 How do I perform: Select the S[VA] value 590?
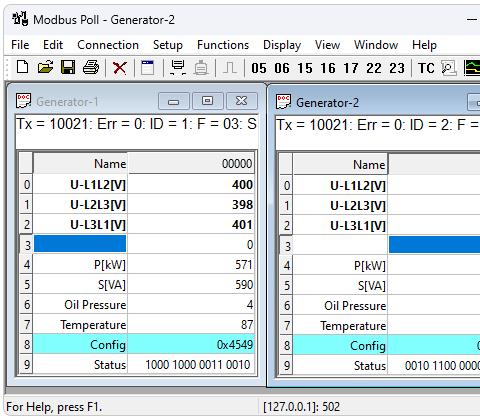coord(191,285)
